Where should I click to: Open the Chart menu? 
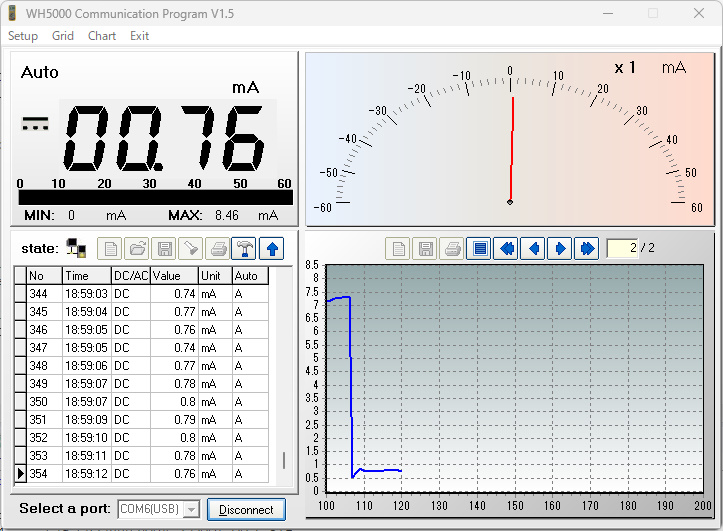[x=102, y=36]
